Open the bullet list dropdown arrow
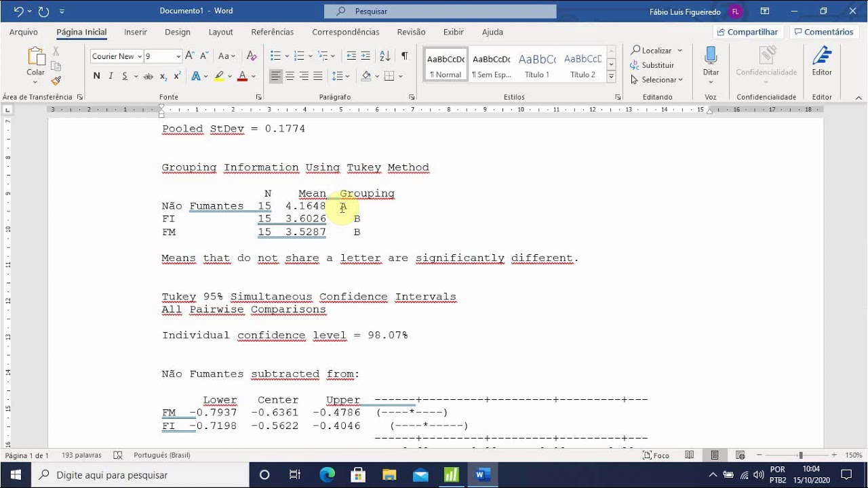Image resolution: width=868 pixels, height=488 pixels. click(x=287, y=56)
